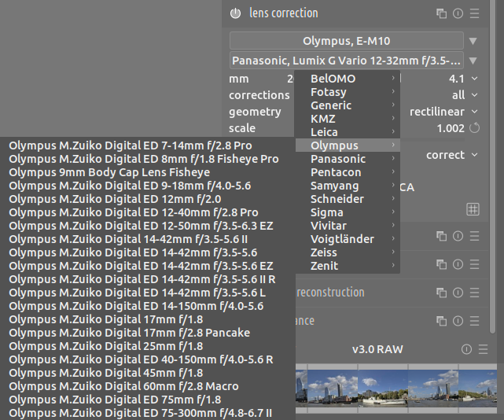Open presets menu icon beside v3.0 RAW
The width and height of the screenshot is (504, 420).
[x=483, y=349]
